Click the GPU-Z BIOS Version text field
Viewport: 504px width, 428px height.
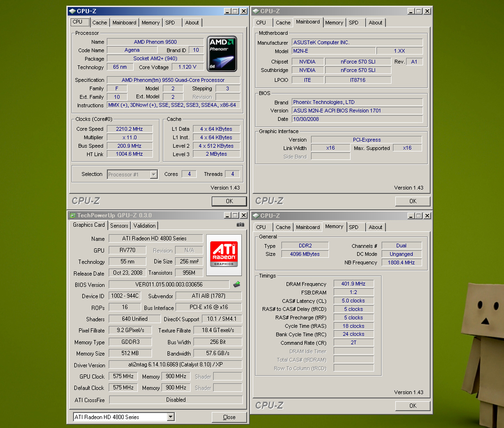click(169, 285)
